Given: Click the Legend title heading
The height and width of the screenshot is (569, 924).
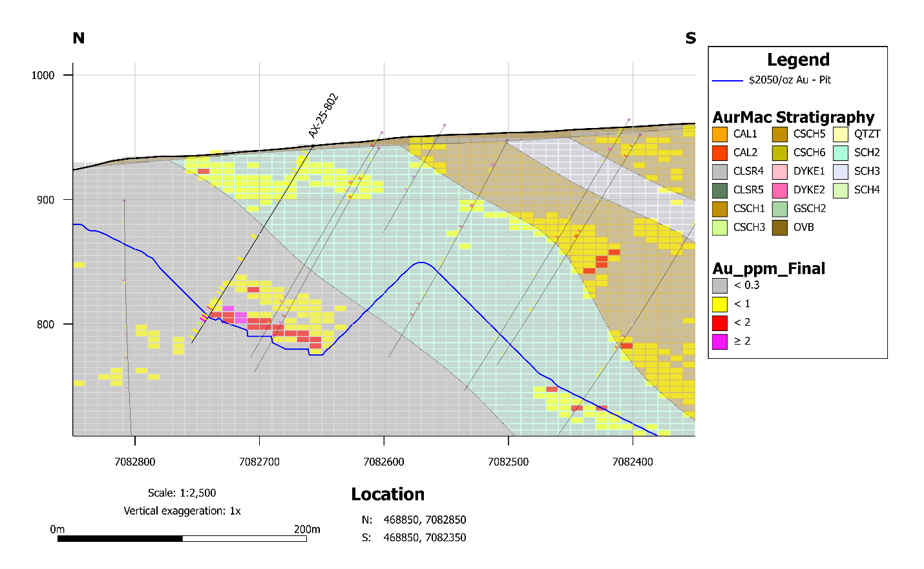Looking at the screenshot, I should 798,60.
